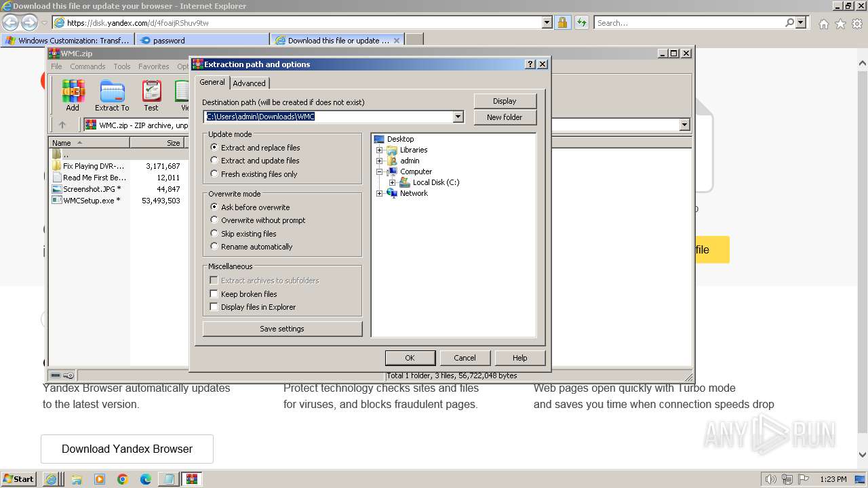This screenshot has width=868, height=488.
Task: Click the Save settings button
Action: click(x=282, y=329)
